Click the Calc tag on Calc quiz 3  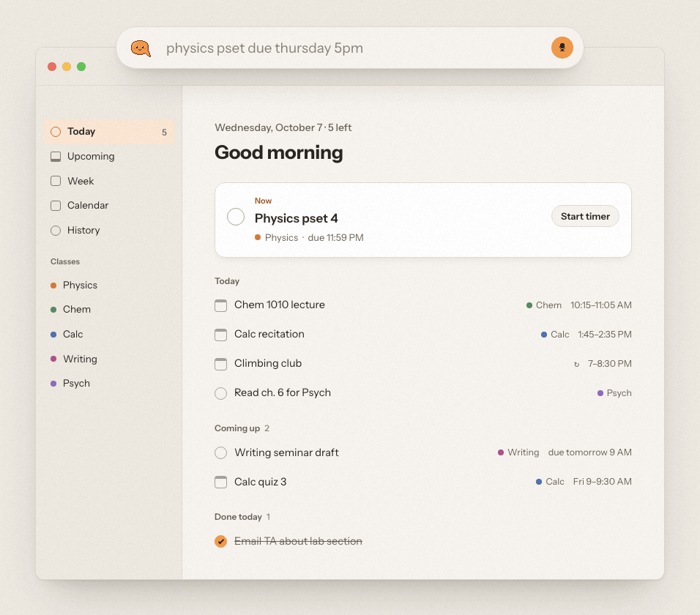(550, 482)
